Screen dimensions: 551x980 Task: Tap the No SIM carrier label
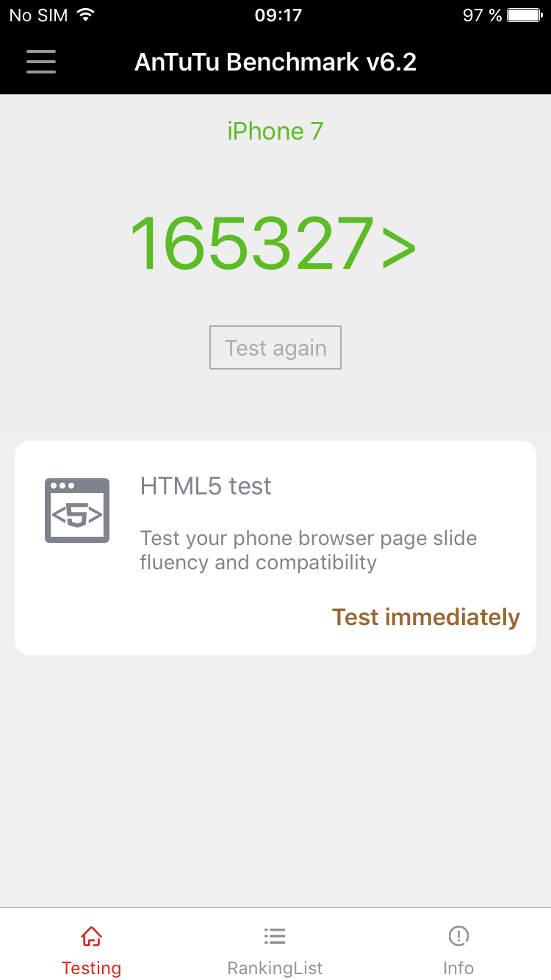click(38, 15)
